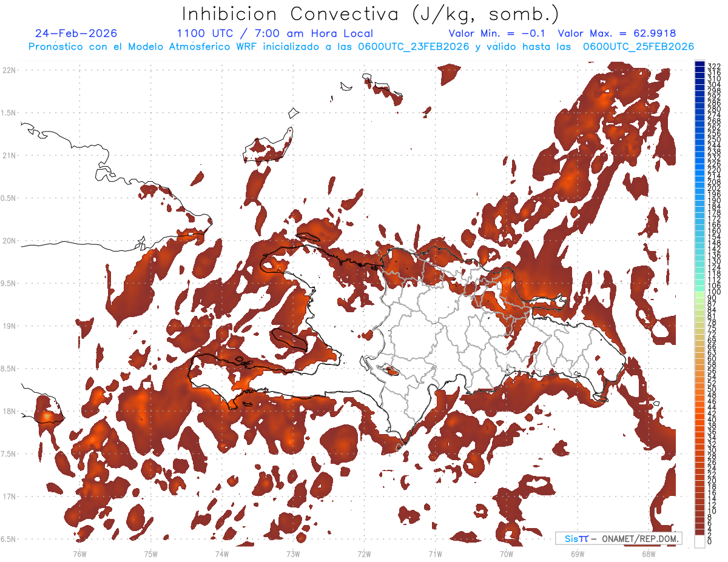Click the "Valor Max. = 62.9918" readout
The height and width of the screenshot is (562, 728).
coord(616,33)
